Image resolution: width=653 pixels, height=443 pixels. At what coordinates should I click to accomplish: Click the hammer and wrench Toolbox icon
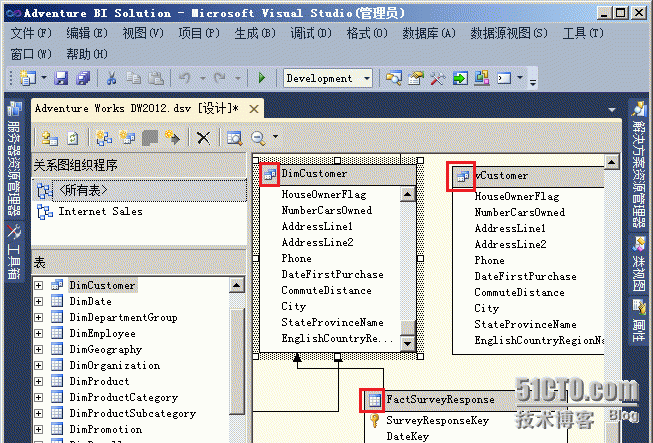tap(438, 78)
